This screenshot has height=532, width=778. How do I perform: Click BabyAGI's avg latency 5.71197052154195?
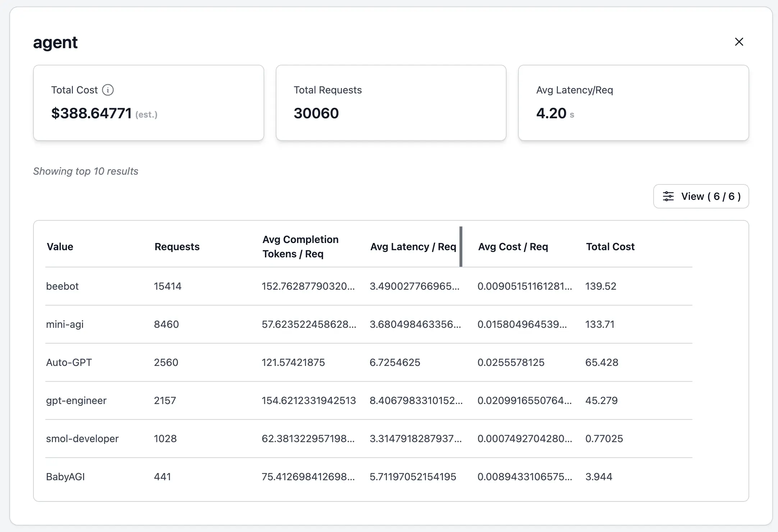pyautogui.click(x=413, y=477)
